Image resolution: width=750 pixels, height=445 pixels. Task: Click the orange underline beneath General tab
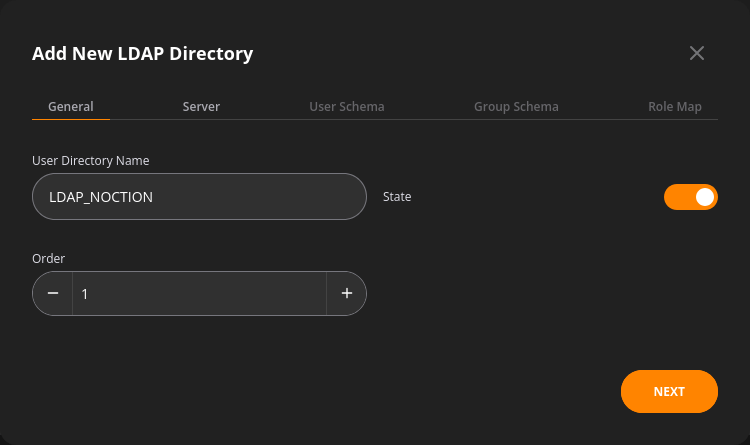tap(71, 119)
